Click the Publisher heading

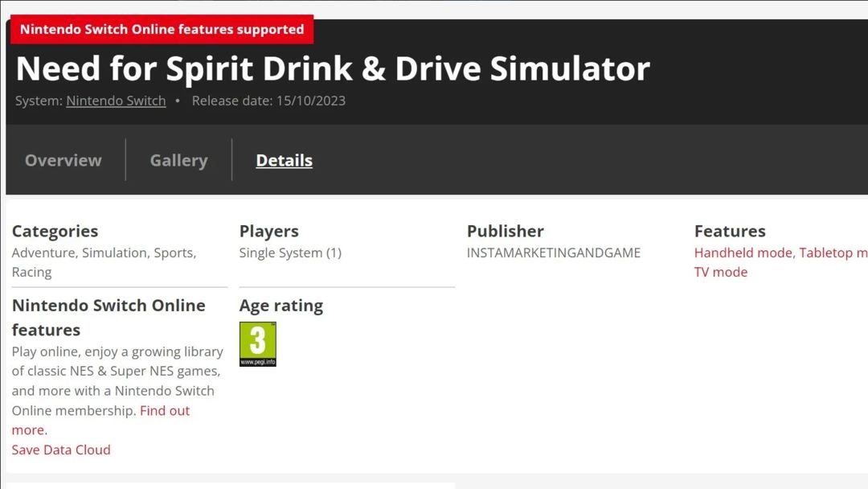[x=506, y=231]
